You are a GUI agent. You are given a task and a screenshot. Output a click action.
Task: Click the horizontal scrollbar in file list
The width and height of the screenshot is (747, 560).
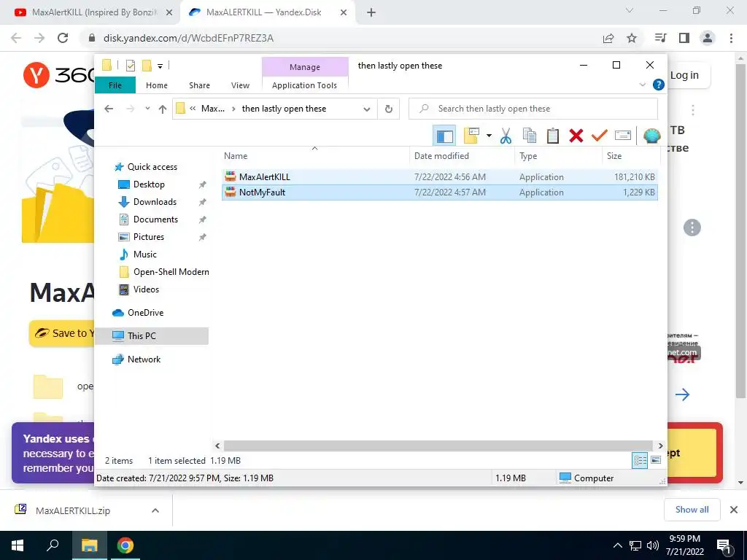point(438,446)
